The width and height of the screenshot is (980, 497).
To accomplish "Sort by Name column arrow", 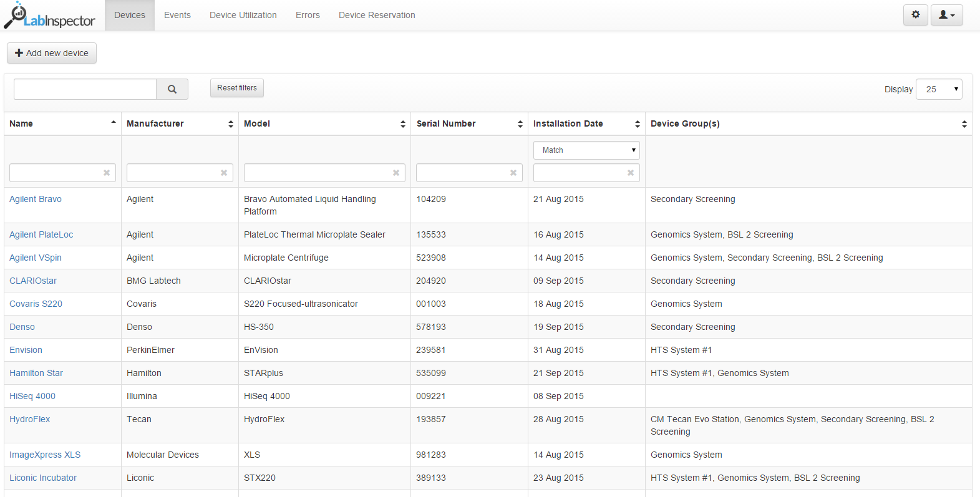I will [x=114, y=123].
